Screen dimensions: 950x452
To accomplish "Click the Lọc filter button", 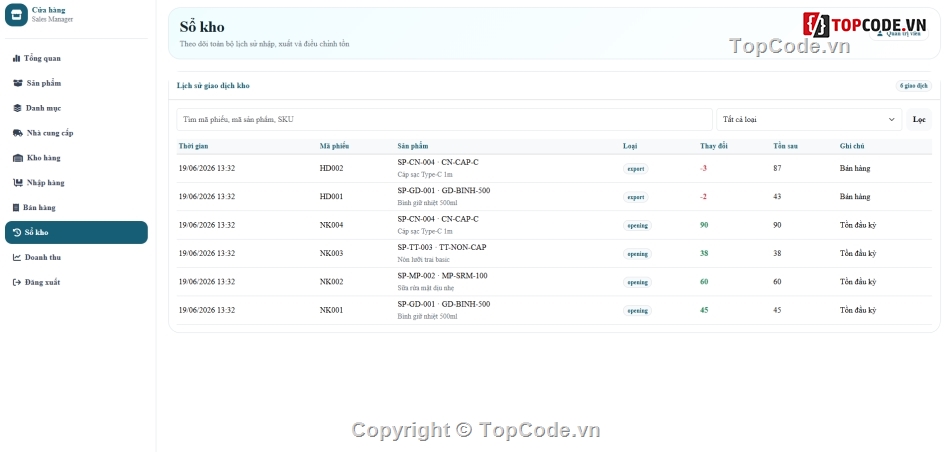I will 919,119.
